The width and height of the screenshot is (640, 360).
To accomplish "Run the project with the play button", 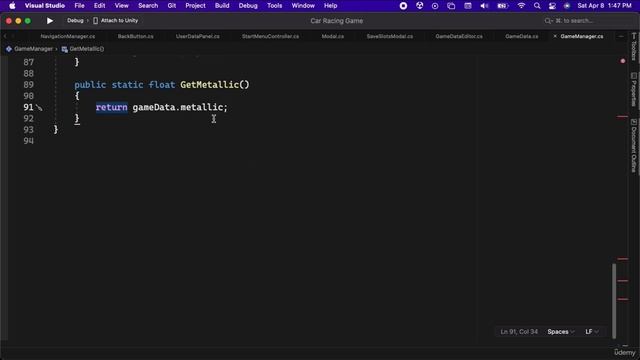I will click(50, 21).
